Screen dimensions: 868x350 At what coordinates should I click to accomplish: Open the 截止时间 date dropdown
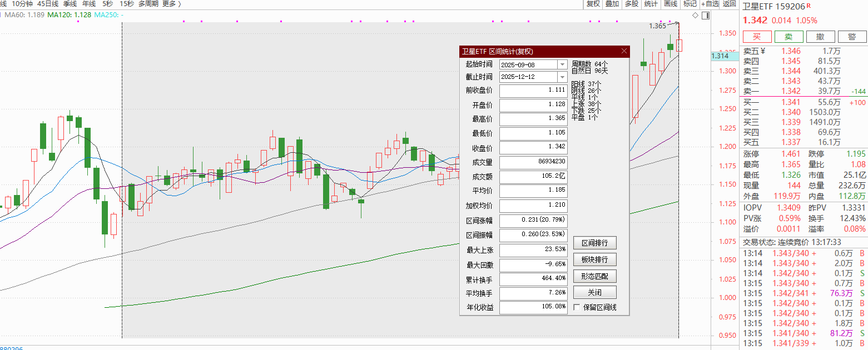[562, 77]
